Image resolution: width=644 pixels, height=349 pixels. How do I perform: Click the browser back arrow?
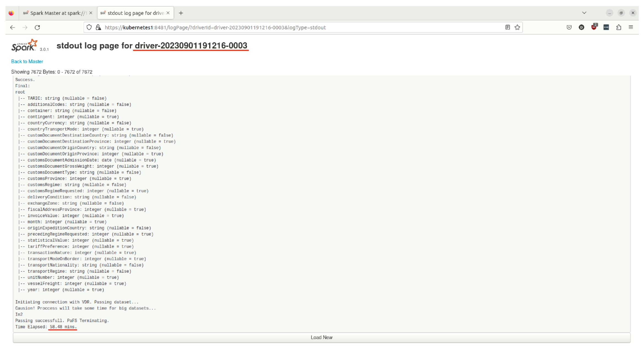click(x=12, y=28)
